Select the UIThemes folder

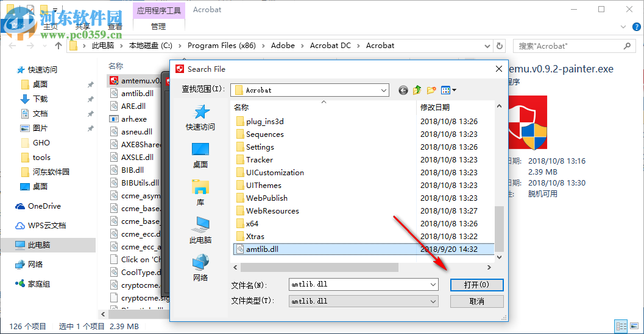click(x=259, y=185)
